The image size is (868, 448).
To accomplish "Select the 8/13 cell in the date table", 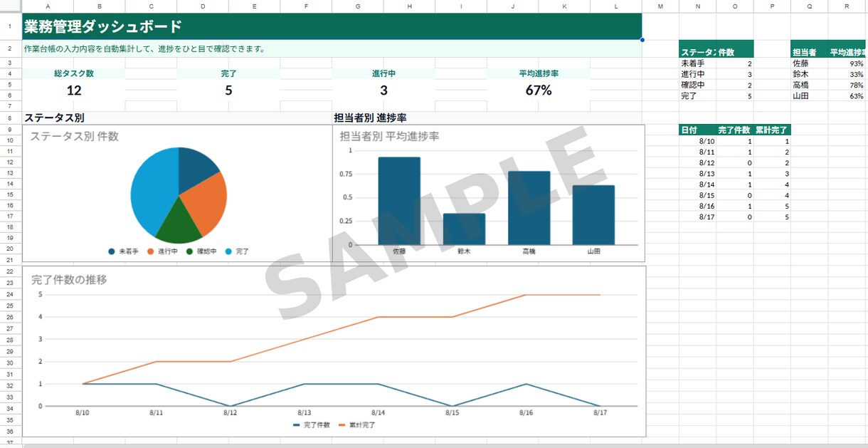I will tap(698, 174).
